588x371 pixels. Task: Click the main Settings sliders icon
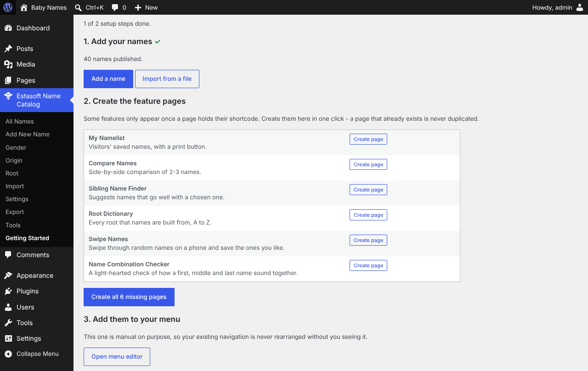pyautogui.click(x=8, y=338)
